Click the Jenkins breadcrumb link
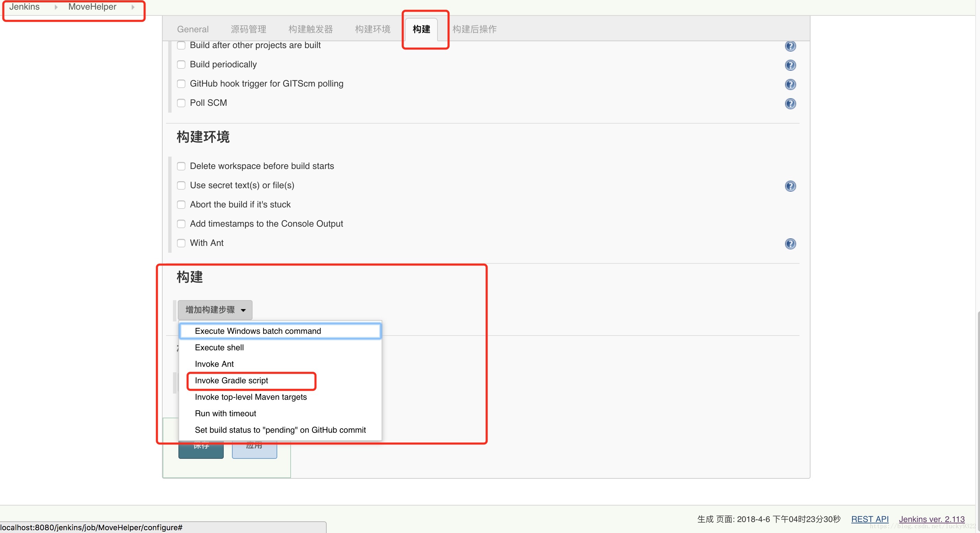 click(24, 7)
